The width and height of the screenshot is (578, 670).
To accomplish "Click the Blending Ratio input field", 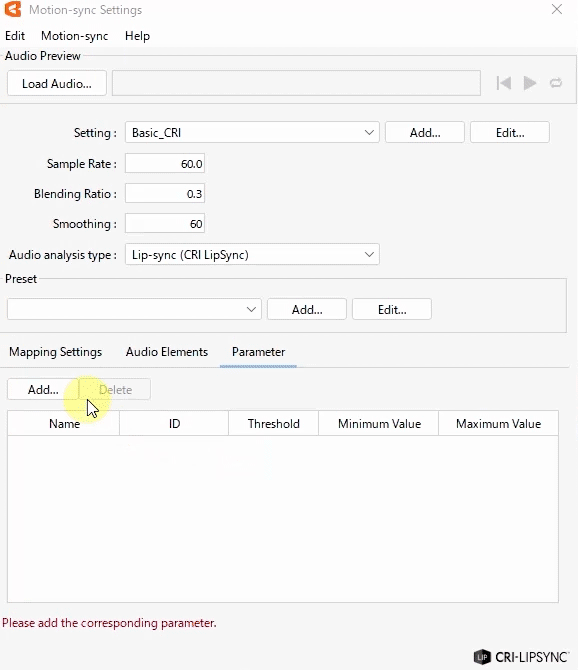I will click(165, 194).
